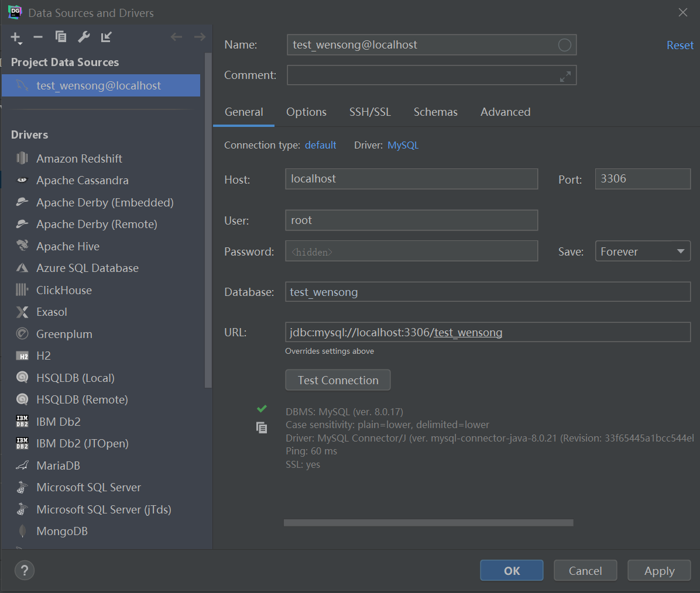Expand the Comment field editor
The height and width of the screenshot is (593, 700).
tap(565, 77)
